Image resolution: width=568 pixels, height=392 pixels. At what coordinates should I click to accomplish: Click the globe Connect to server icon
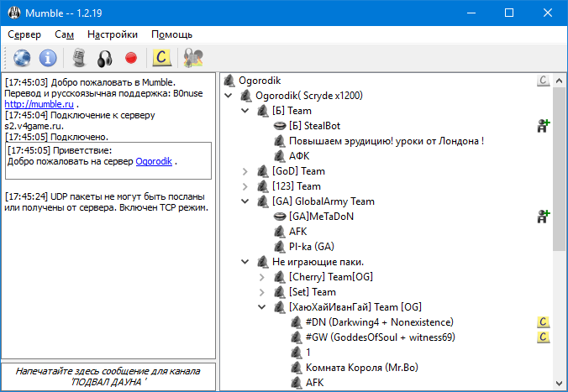pos(21,58)
